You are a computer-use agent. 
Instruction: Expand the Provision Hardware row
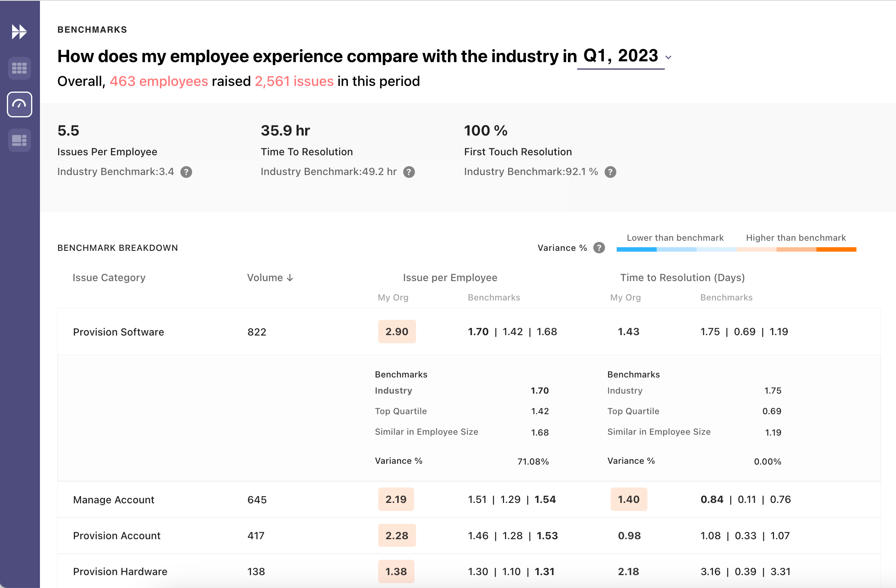(119, 571)
